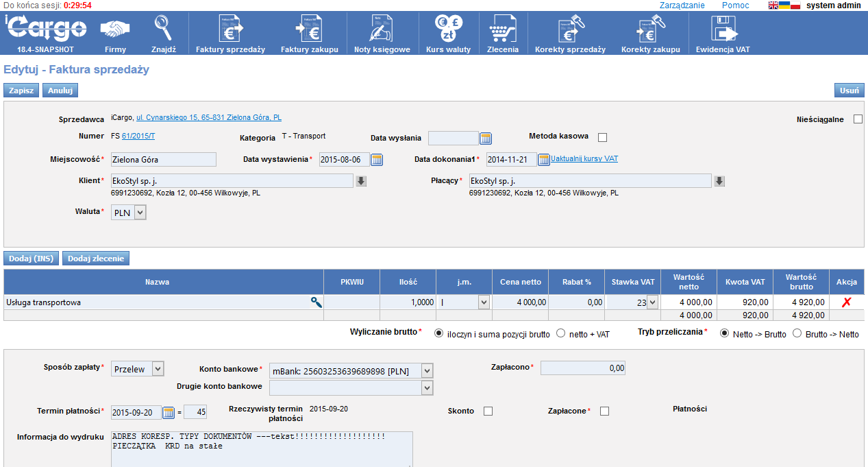Click the Uaktualnij kursy VAT link
868x467 pixels.
pos(584,158)
